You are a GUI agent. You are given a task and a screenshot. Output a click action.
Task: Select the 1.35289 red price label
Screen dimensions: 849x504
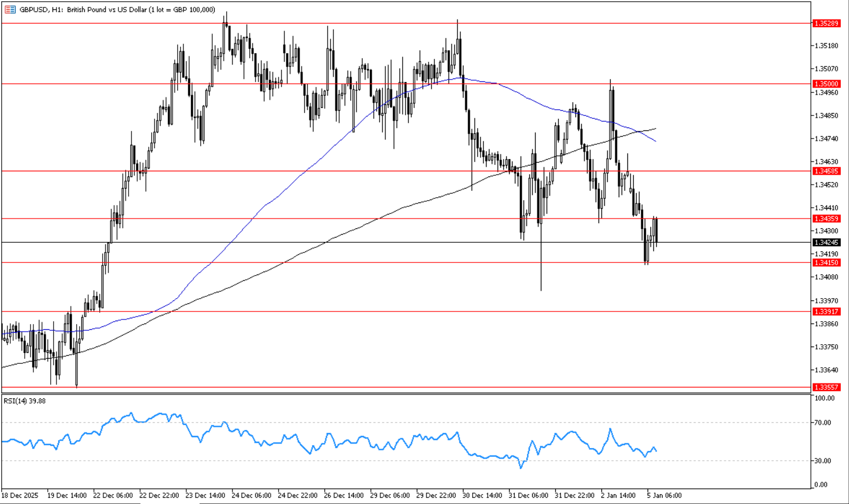(826, 24)
